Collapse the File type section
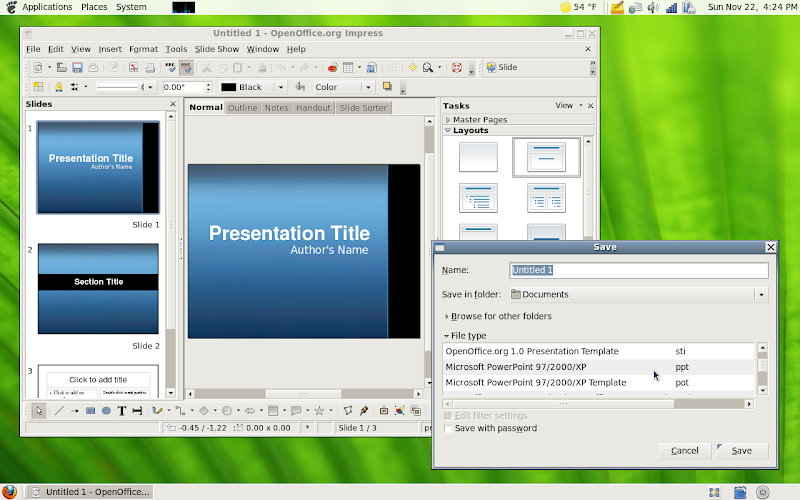The height and width of the screenshot is (500, 800). pyautogui.click(x=468, y=336)
